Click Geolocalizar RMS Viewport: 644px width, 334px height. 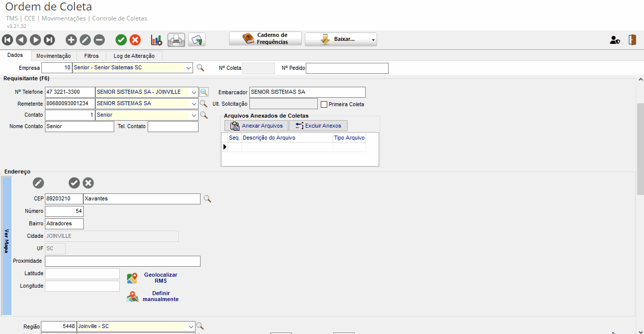(153, 278)
